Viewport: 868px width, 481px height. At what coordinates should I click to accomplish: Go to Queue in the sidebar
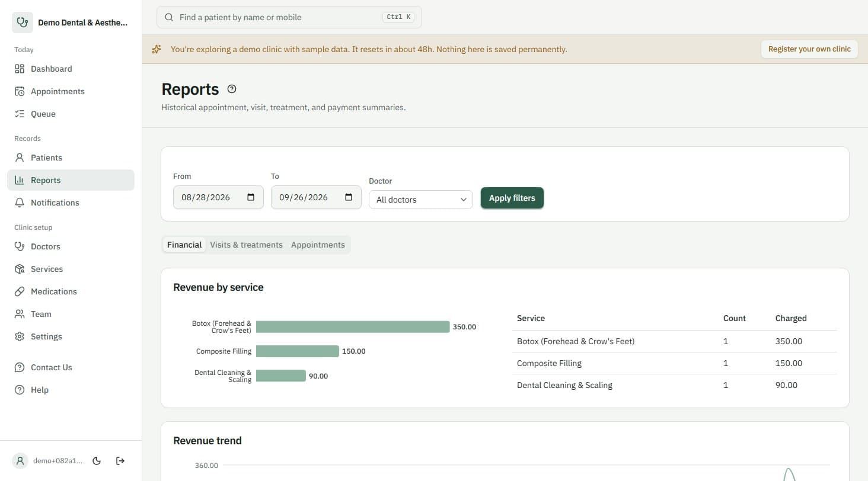(71, 114)
